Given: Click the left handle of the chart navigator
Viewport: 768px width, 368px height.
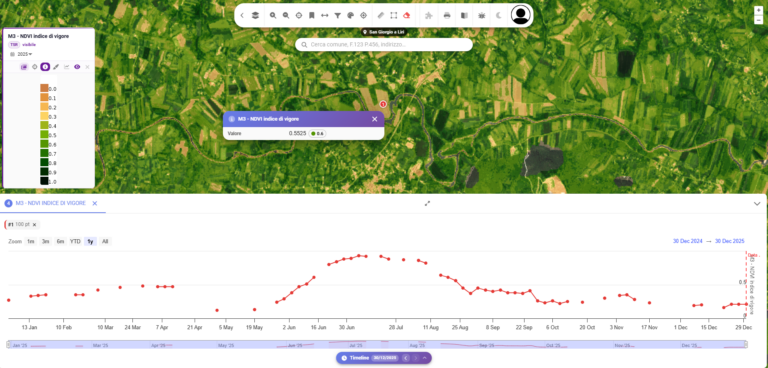Looking at the screenshot, I should (8, 345).
